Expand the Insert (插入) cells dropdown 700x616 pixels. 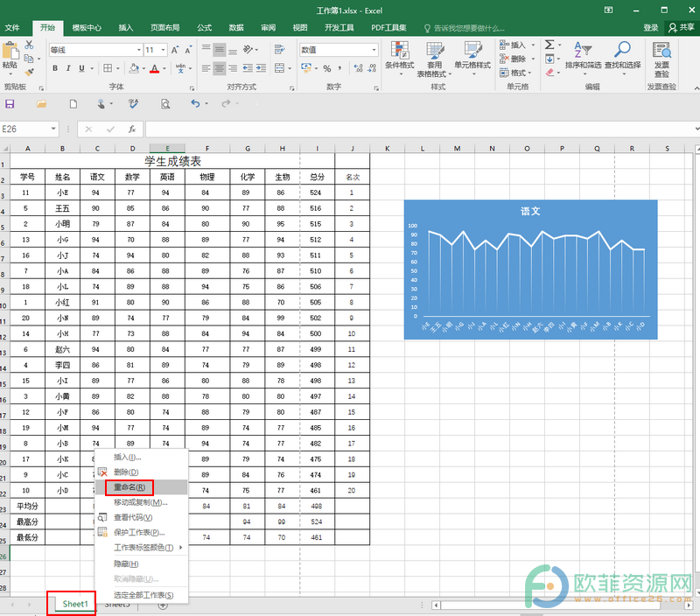(x=533, y=45)
